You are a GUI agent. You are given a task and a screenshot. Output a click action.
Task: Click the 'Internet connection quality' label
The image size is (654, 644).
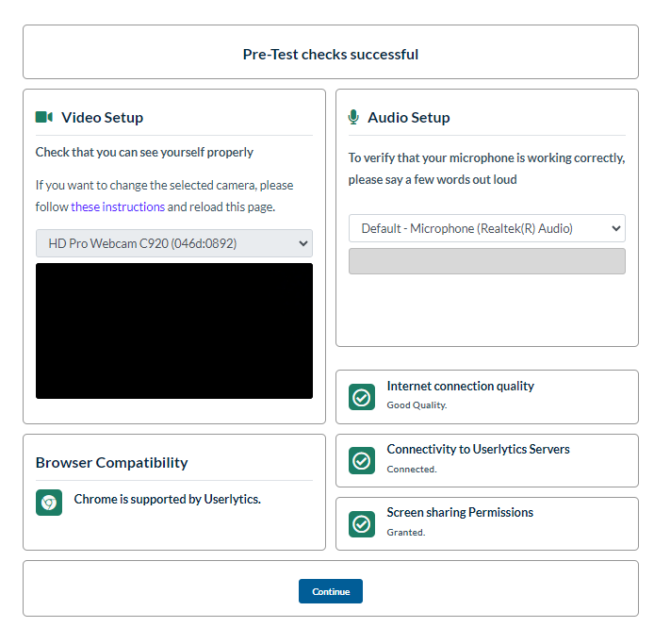460,386
